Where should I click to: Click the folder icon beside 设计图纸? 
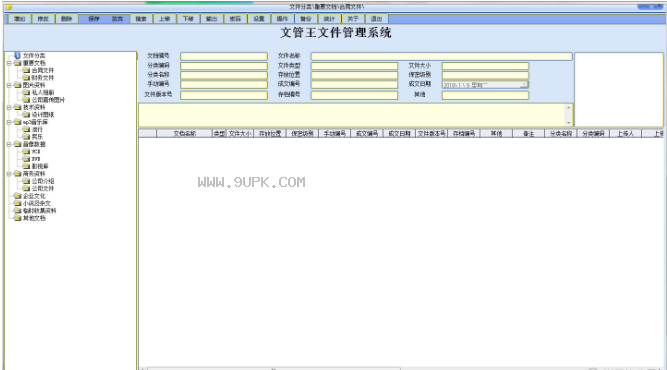coord(26,114)
